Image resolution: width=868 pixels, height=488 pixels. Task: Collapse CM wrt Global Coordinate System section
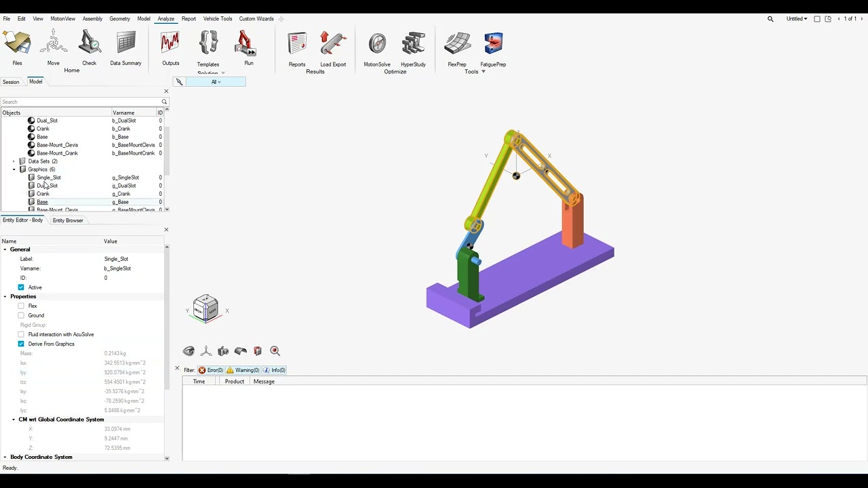[14, 420]
